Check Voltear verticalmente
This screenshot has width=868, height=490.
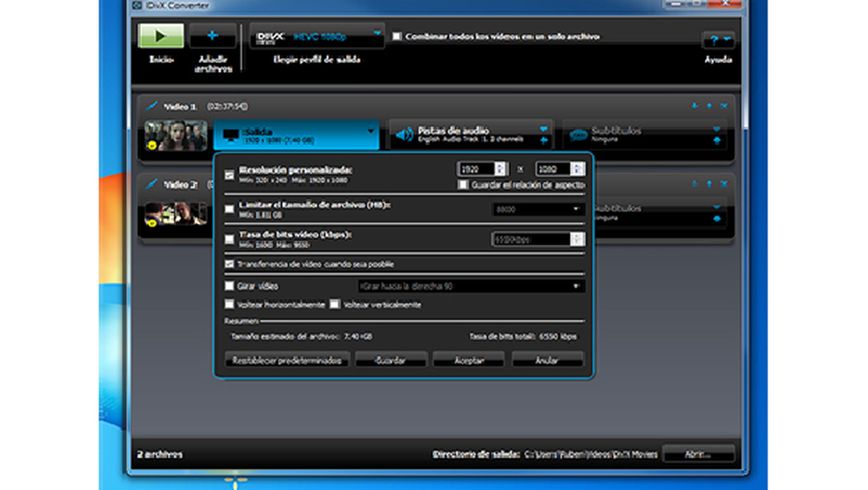pyautogui.click(x=335, y=304)
